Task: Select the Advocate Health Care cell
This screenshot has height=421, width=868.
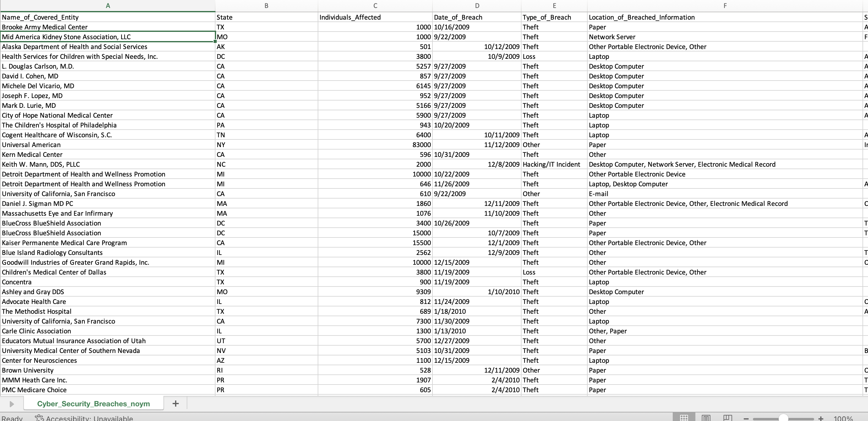Action: (108, 302)
